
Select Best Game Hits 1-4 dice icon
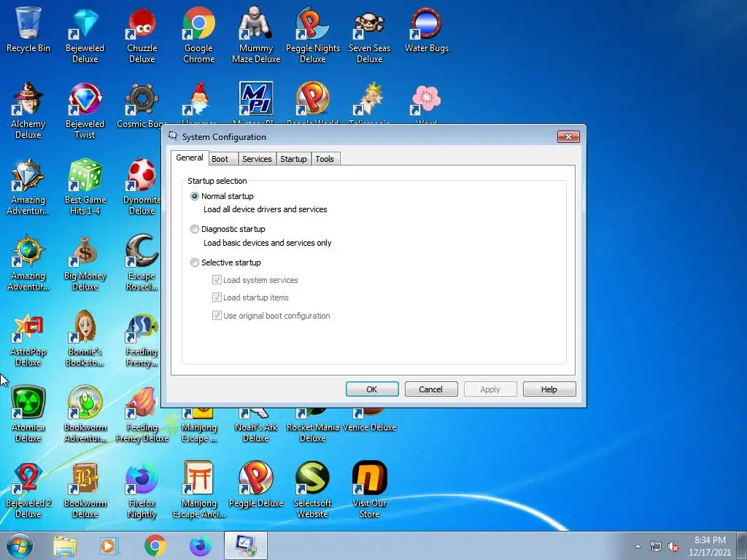tap(85, 186)
